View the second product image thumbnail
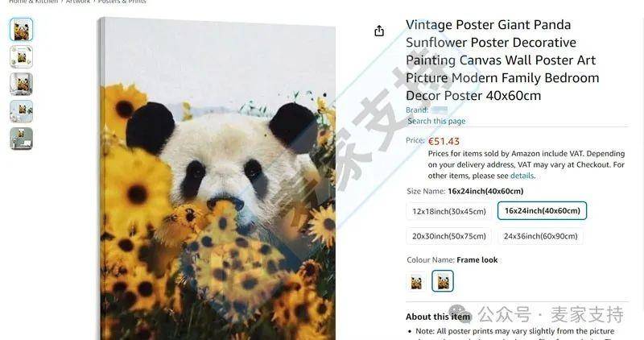 point(22,57)
